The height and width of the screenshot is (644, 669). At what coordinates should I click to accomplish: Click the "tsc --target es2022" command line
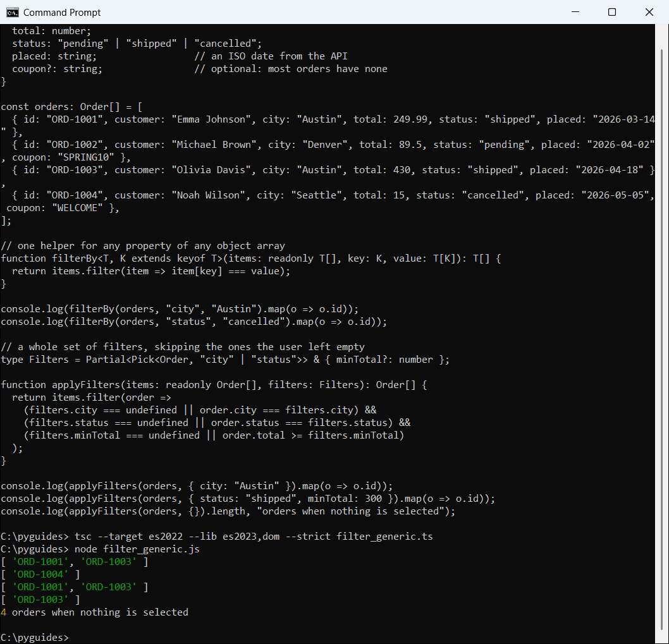click(x=217, y=537)
